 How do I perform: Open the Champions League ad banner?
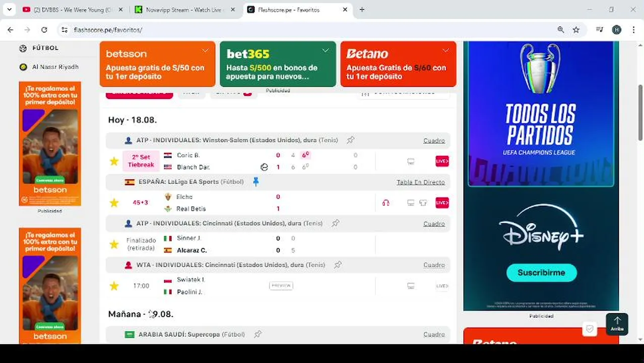(541, 114)
